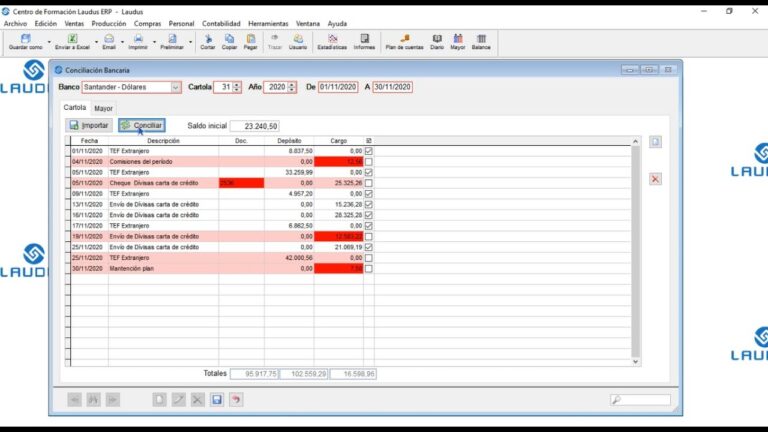Click the grid vertical scrollbar up arrow
The height and width of the screenshot is (432, 768).
(635, 142)
